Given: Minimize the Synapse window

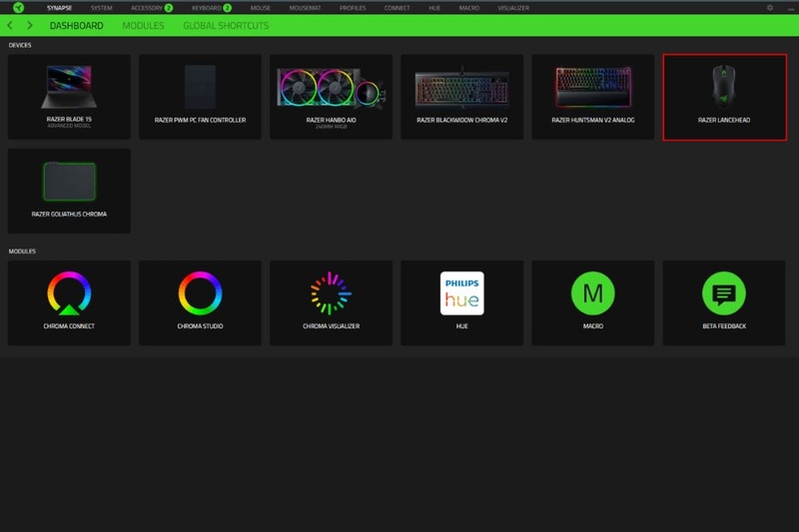Looking at the screenshot, I should point(791,9).
